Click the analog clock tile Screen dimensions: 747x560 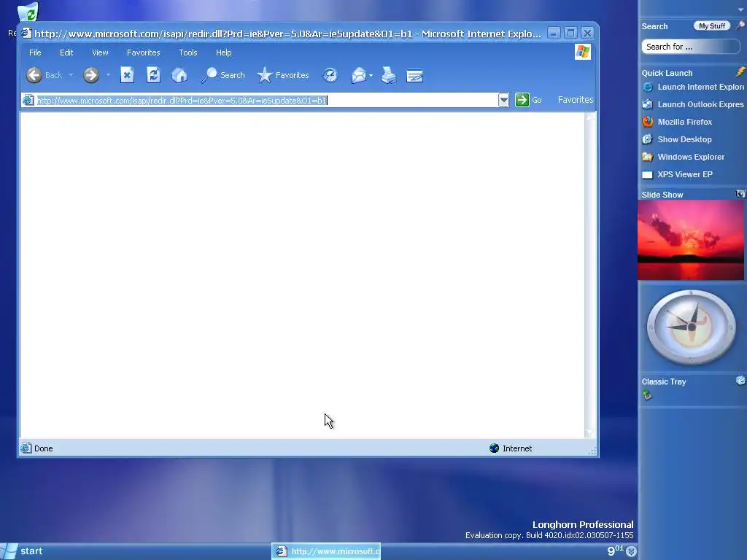[x=692, y=327]
